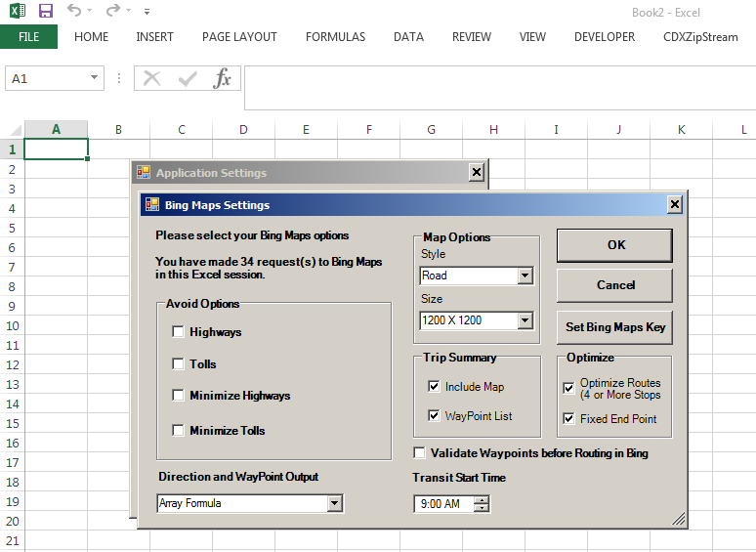Open the map Style dropdown showing Road
756x552 pixels.
click(525, 276)
